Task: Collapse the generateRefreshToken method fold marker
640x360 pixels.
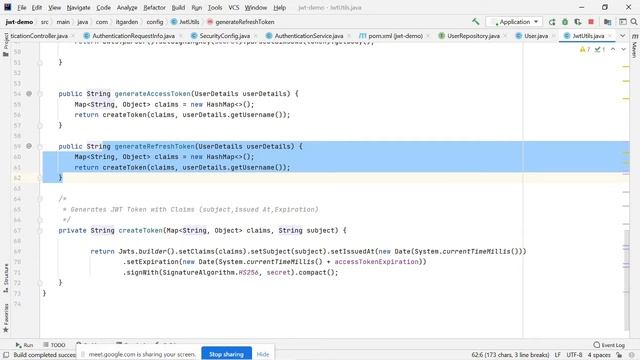Action: [40, 147]
